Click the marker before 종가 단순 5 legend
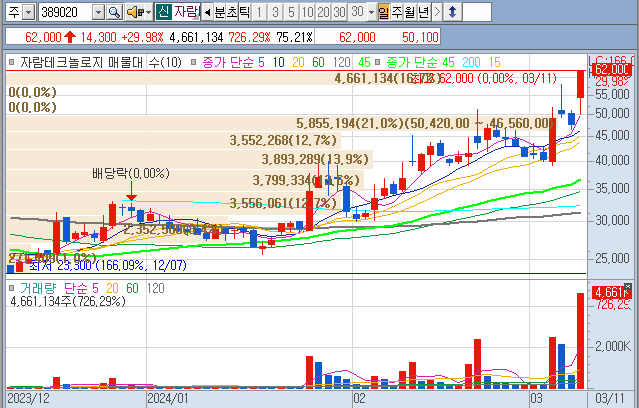 click(194, 62)
